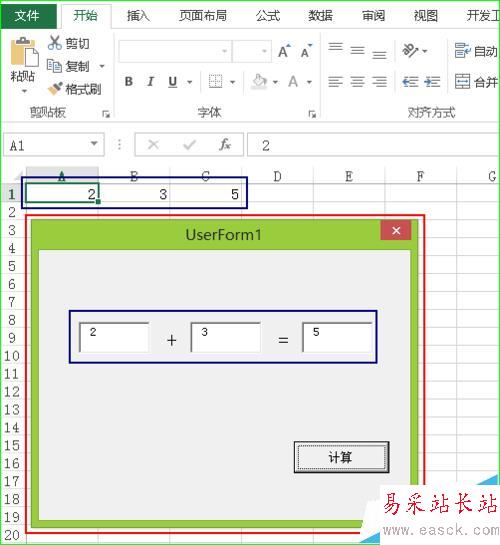The height and width of the screenshot is (545, 500).
Task: Toggle bold formatting
Action: pyautogui.click(x=129, y=82)
